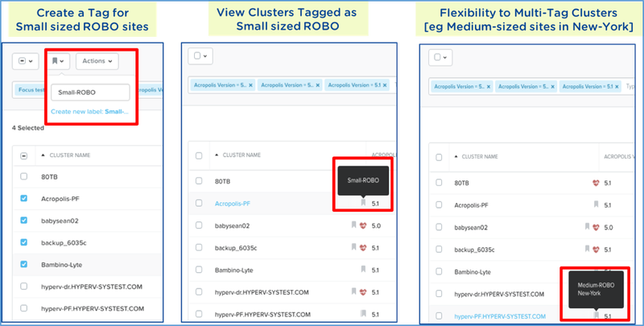This screenshot has height=326, width=644.
Task: Click the '5.0' version value in right panel
Action: (609, 228)
